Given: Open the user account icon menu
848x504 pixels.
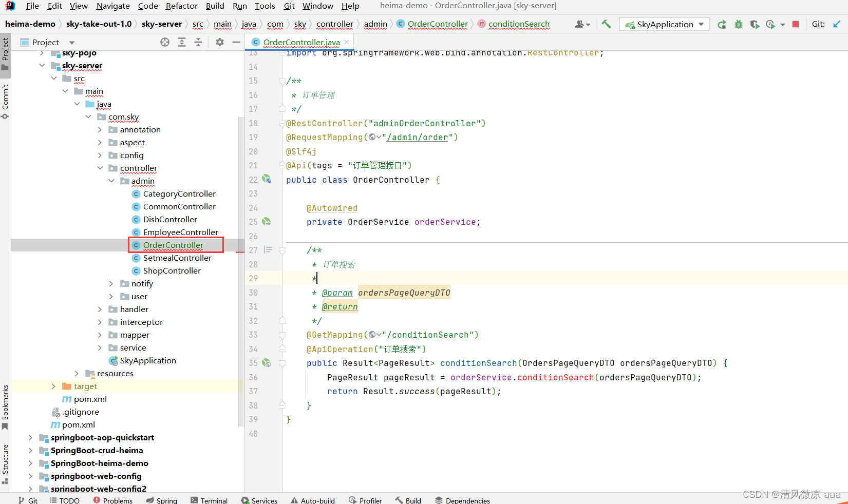Looking at the screenshot, I should tap(582, 24).
